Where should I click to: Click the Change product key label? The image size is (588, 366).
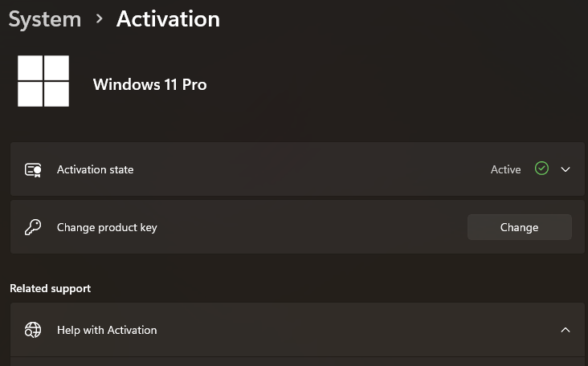107,227
